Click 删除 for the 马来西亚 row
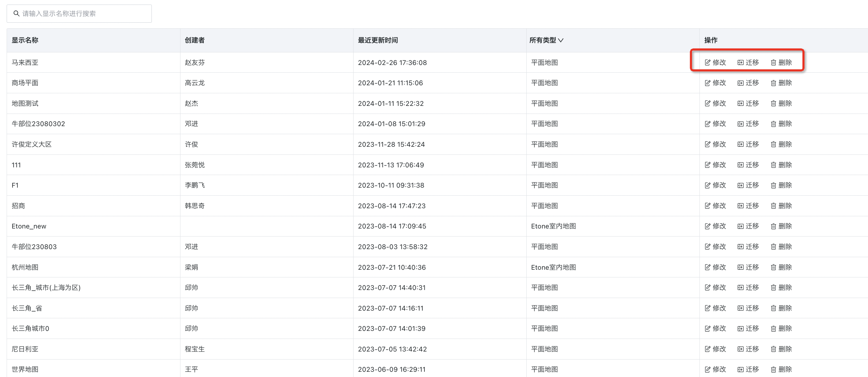This screenshot has height=377, width=868. [x=781, y=63]
